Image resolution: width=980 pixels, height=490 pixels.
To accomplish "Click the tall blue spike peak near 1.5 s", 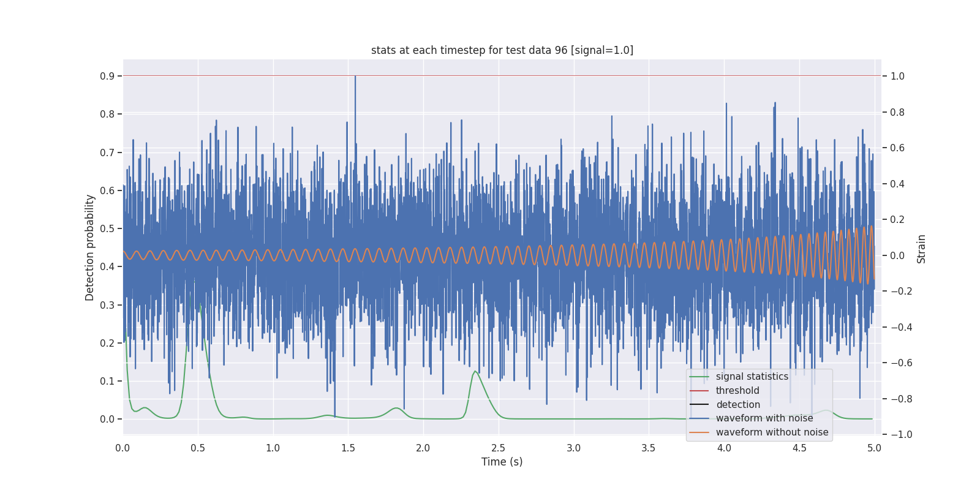I will [355, 77].
